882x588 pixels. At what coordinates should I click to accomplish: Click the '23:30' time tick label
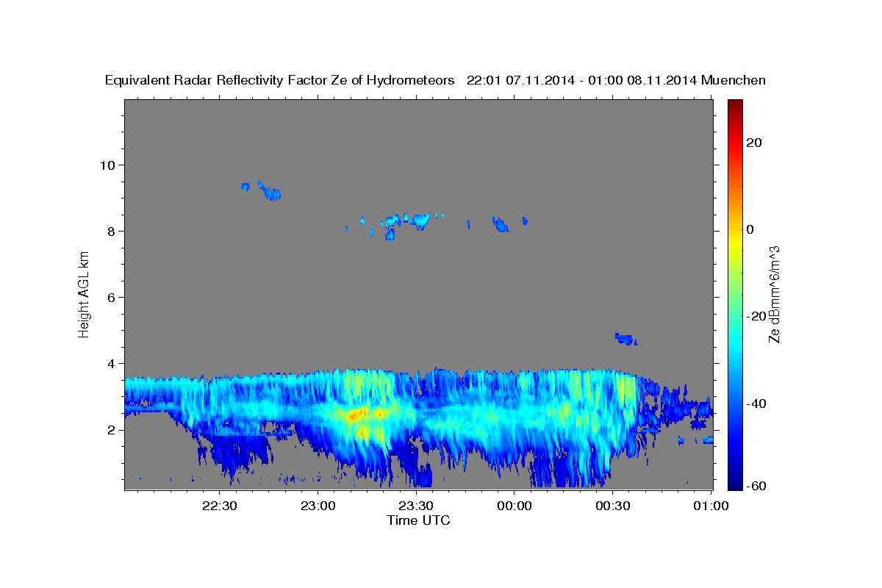point(416,506)
